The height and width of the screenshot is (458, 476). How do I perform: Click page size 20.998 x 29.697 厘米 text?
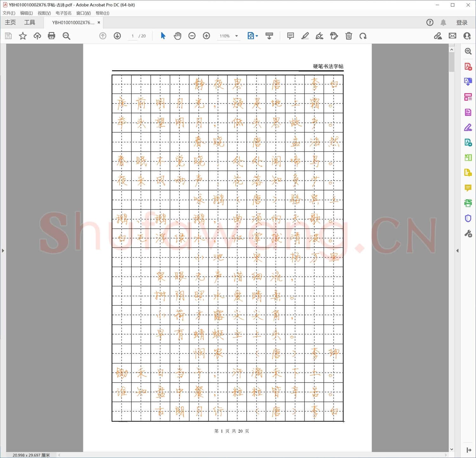pyautogui.click(x=31, y=455)
